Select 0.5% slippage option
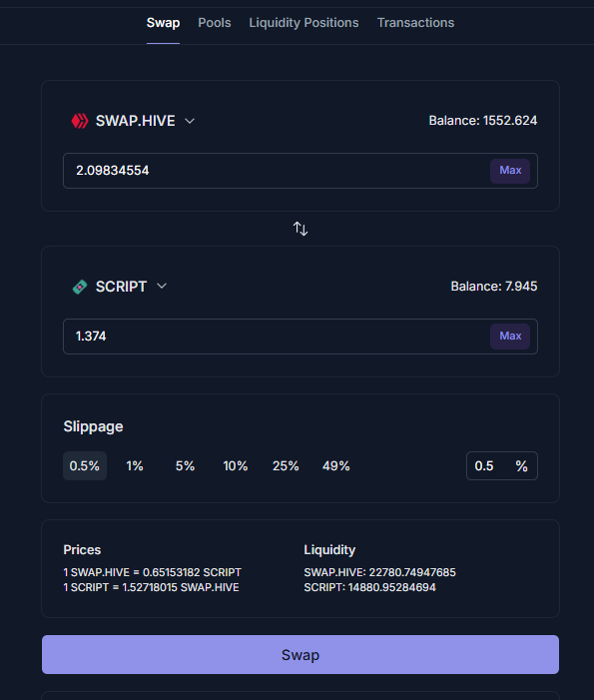 click(x=85, y=466)
